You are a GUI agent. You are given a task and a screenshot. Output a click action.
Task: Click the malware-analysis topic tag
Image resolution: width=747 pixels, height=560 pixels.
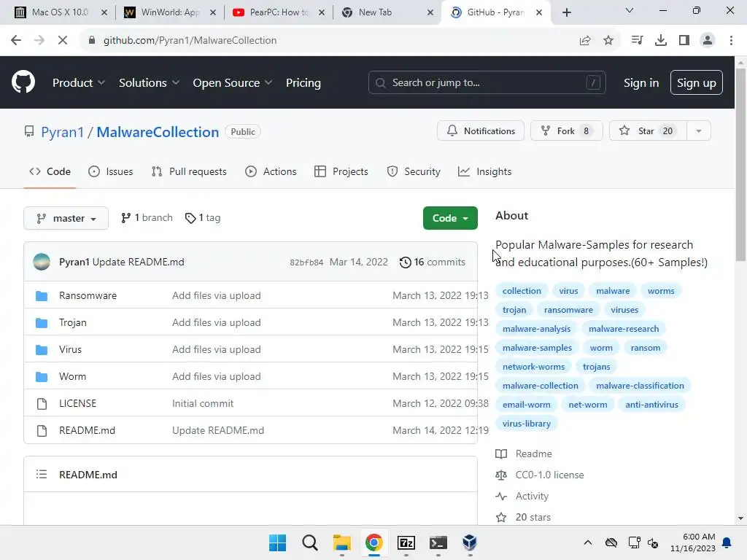536,329
